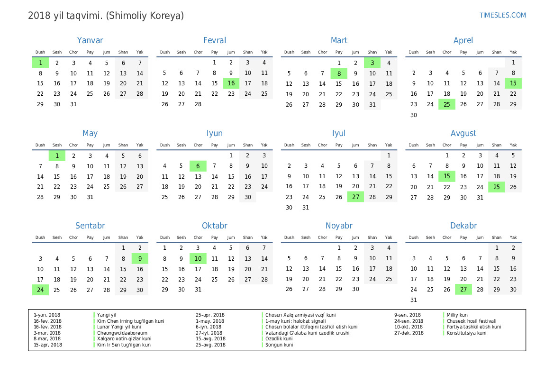This screenshot has height=392, width=554.
Task: Click highlighted 24 in Sentabr
Action: point(40,290)
